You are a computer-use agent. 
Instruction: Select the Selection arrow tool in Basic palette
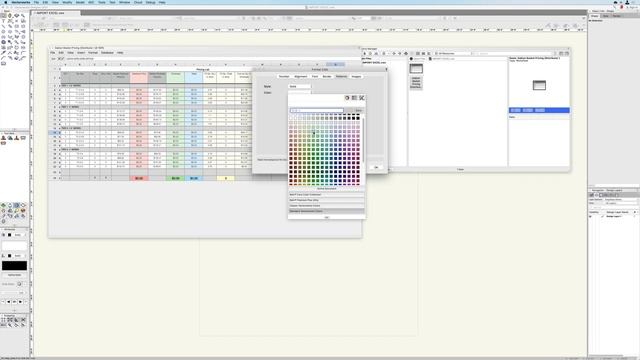tap(4, 16)
